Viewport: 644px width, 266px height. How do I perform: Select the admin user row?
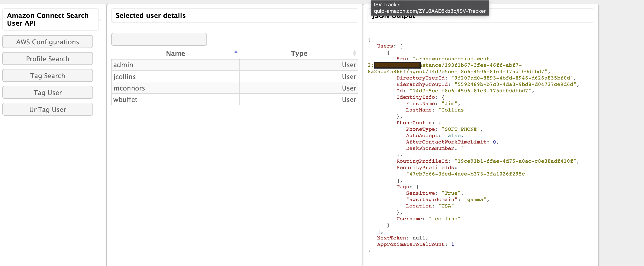click(123, 65)
